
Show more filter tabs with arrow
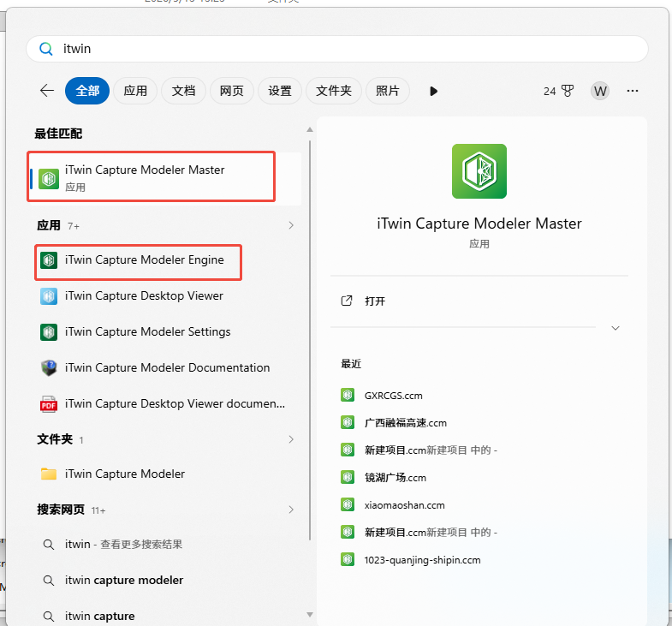click(x=433, y=92)
